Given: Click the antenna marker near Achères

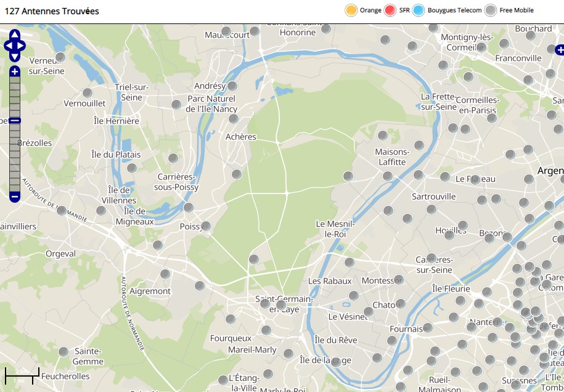Looking at the screenshot, I should 233,119.
